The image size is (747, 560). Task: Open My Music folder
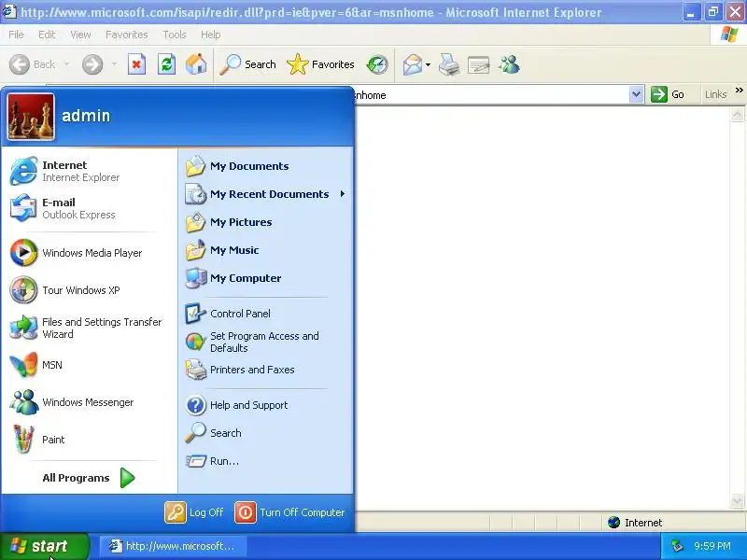(266, 250)
